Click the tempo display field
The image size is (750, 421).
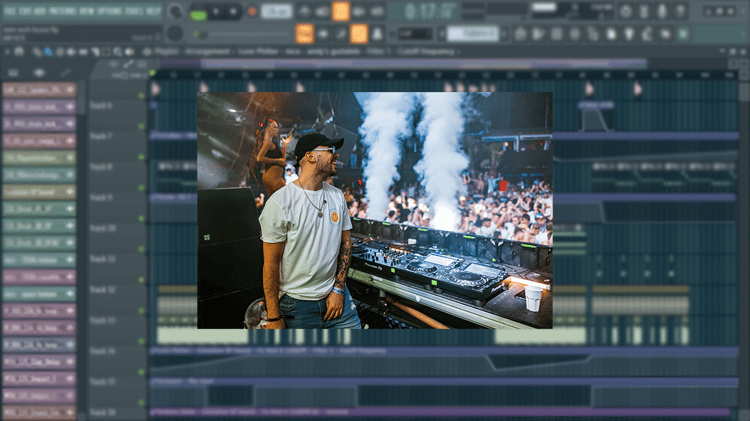(x=277, y=11)
